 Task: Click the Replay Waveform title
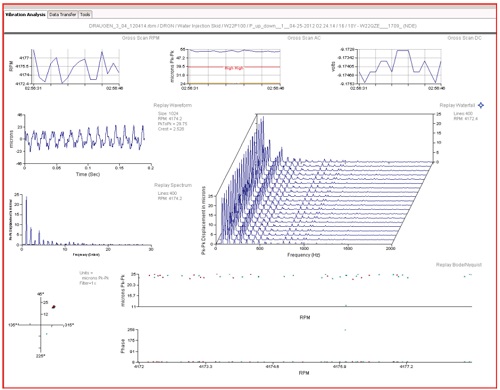173,105
